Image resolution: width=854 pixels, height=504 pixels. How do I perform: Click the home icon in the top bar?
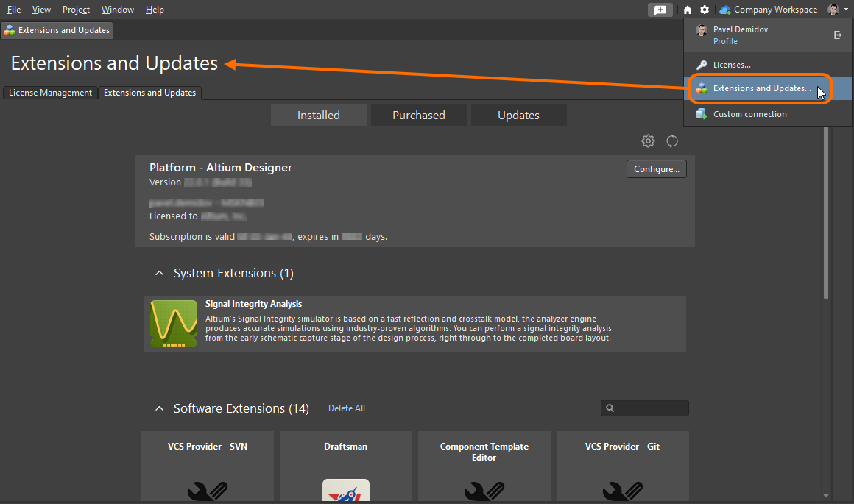click(x=688, y=10)
